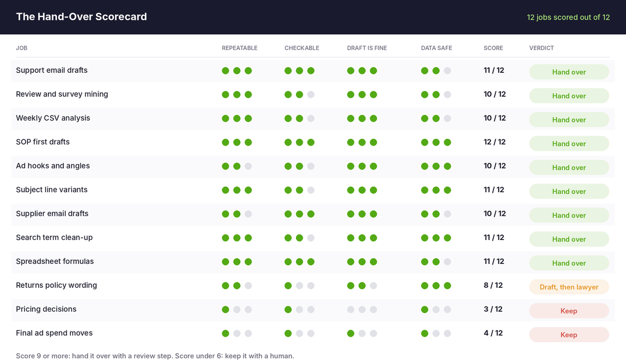The image size is (626, 364).
Task: Click the Draft is fine dots for Pricing decisions
Action: pos(362,309)
